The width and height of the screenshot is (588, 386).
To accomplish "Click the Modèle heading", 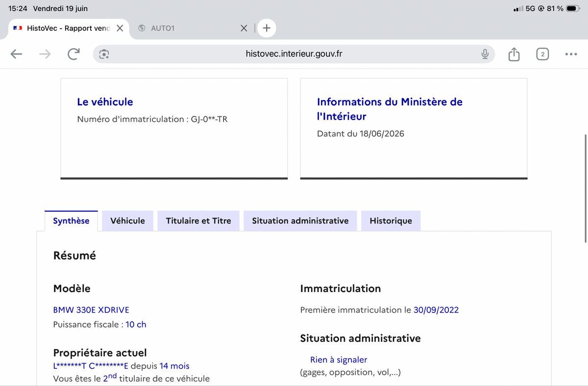I will point(72,289).
